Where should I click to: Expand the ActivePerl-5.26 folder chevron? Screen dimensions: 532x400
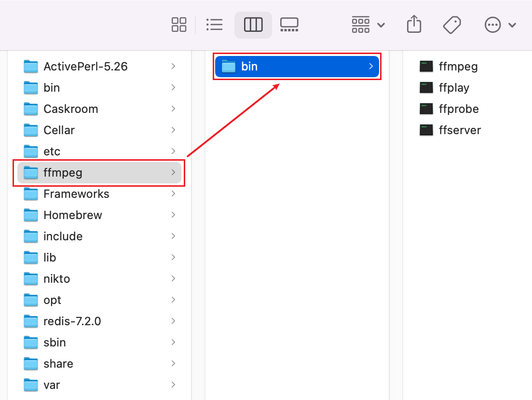coord(173,67)
